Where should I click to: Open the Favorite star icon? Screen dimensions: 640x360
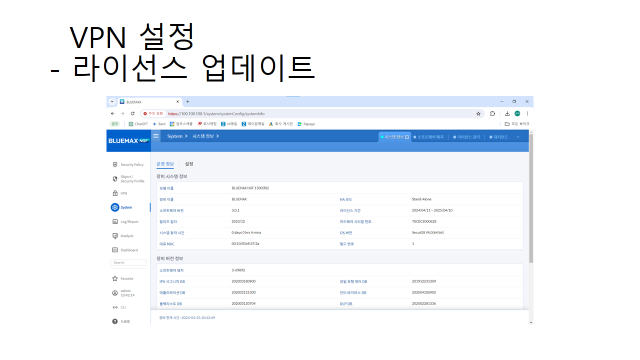pyautogui.click(x=115, y=278)
